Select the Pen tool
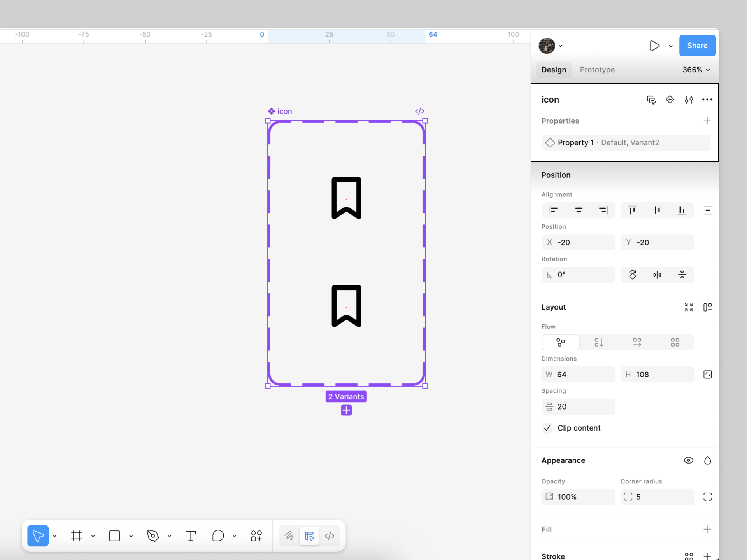 [153, 536]
